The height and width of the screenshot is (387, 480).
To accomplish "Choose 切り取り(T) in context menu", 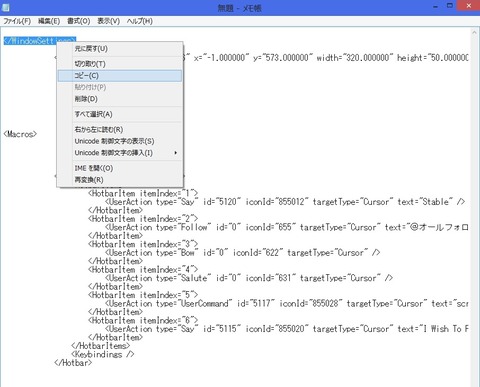I will pos(120,64).
